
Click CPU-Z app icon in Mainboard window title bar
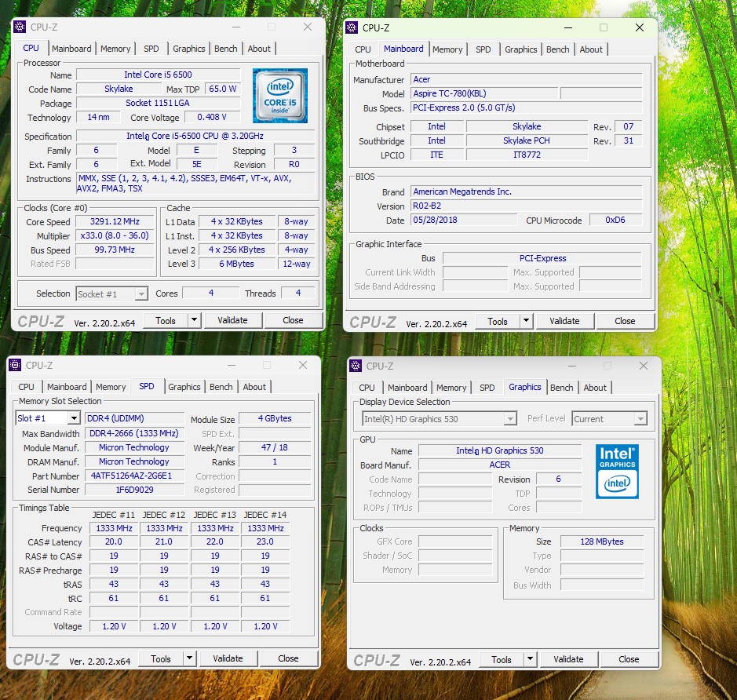(352, 27)
